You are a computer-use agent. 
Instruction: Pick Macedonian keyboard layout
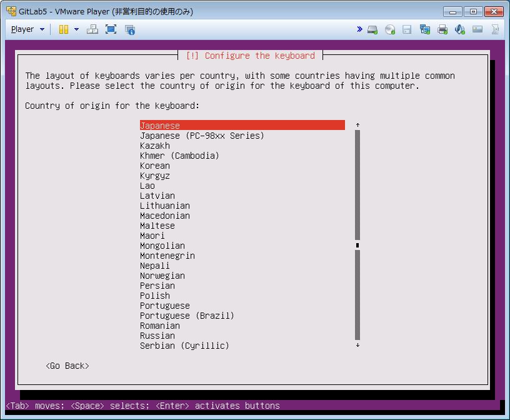click(x=165, y=216)
